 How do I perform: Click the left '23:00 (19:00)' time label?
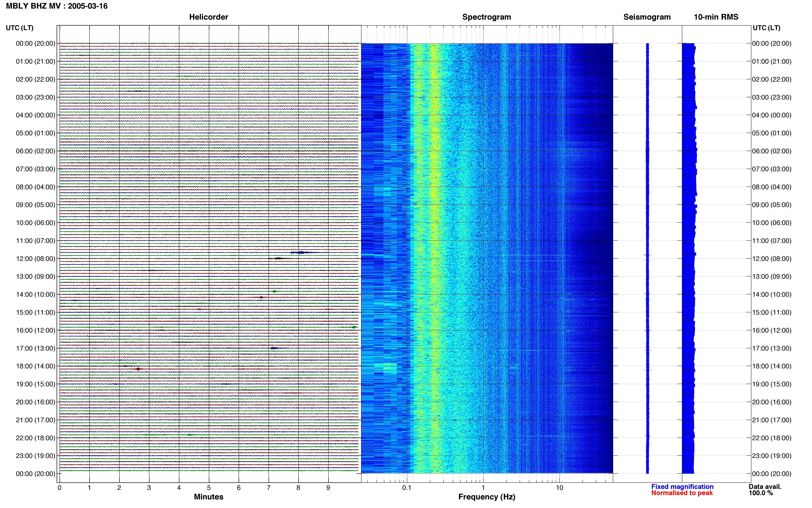36,456
